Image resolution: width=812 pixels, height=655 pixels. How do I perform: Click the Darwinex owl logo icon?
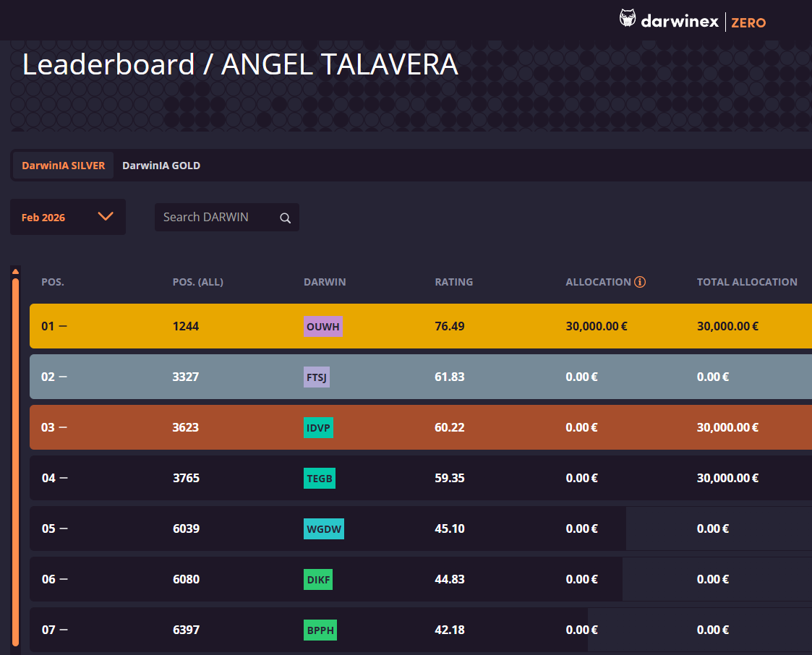627,18
